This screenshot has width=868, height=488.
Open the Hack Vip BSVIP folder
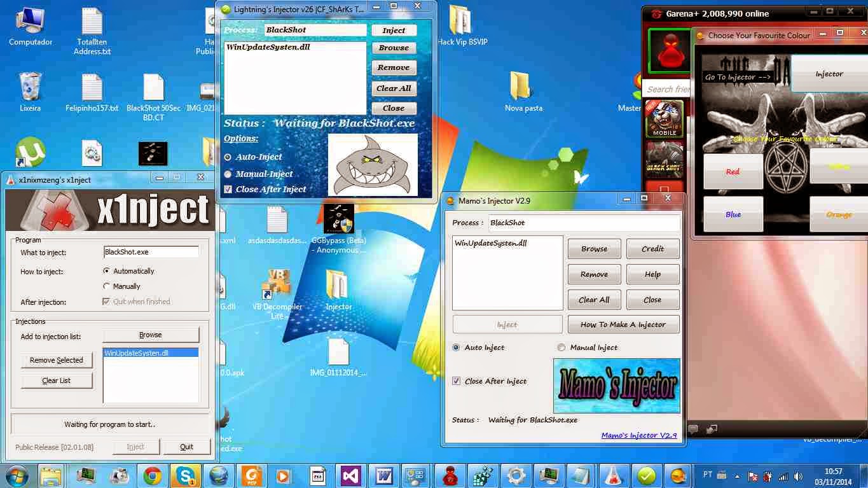tap(462, 25)
